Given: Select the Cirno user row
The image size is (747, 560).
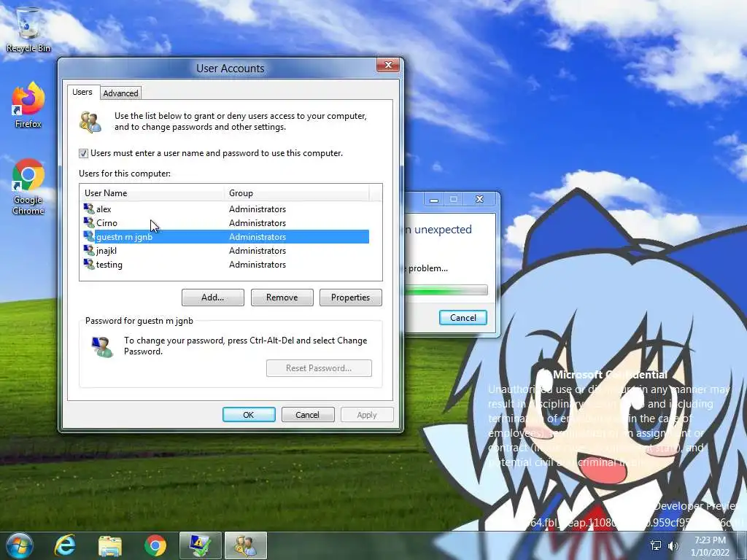Looking at the screenshot, I should tap(225, 223).
